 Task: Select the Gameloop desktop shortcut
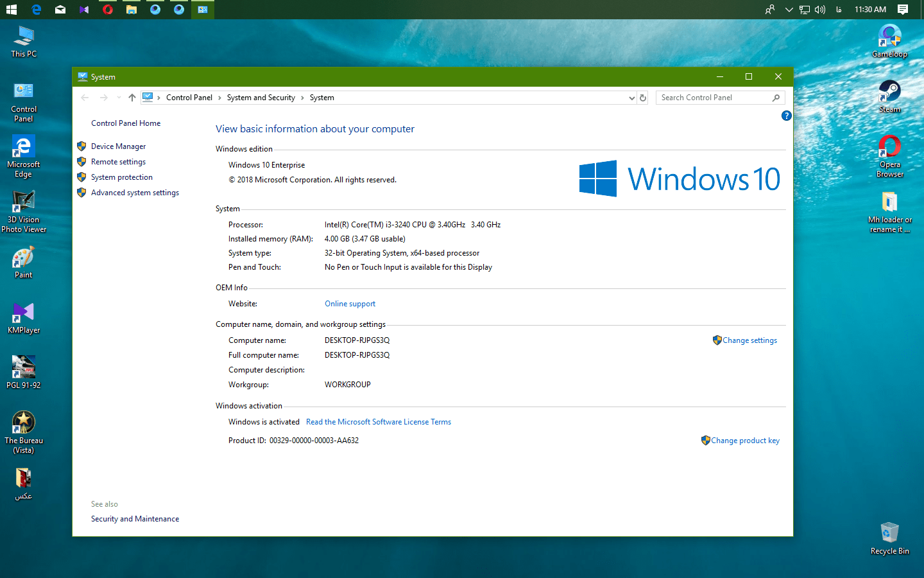[x=890, y=41]
